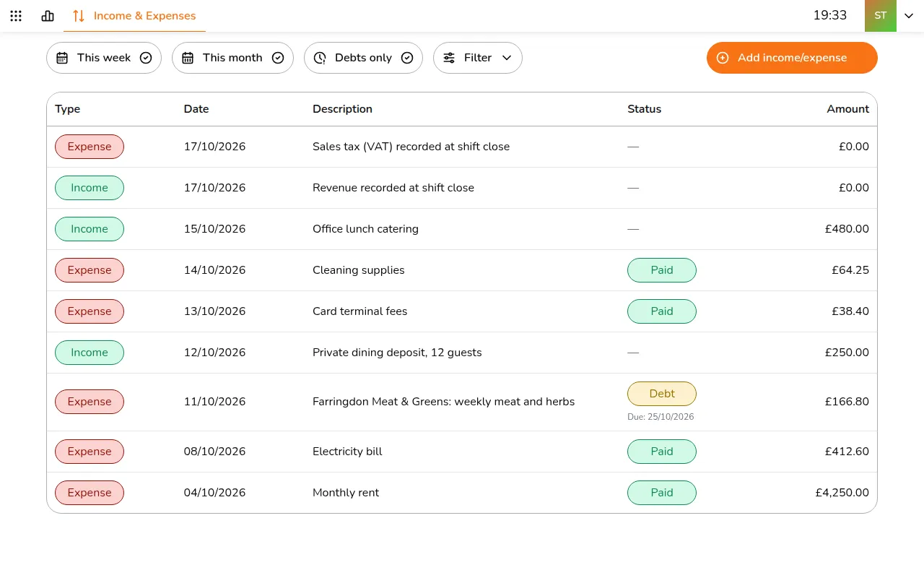Expand the user menu chevron beside ST
Image resolution: width=924 pixels, height=578 pixels.
(x=909, y=16)
